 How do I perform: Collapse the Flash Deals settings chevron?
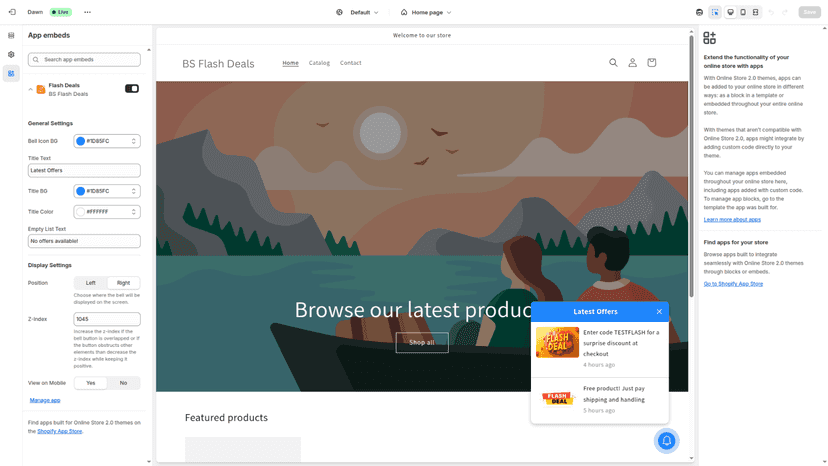click(x=31, y=89)
